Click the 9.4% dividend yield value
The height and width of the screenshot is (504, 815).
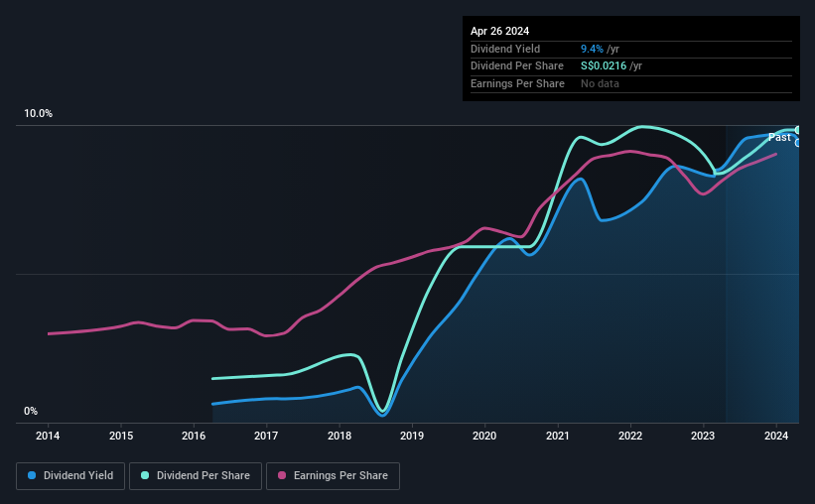[x=592, y=49]
